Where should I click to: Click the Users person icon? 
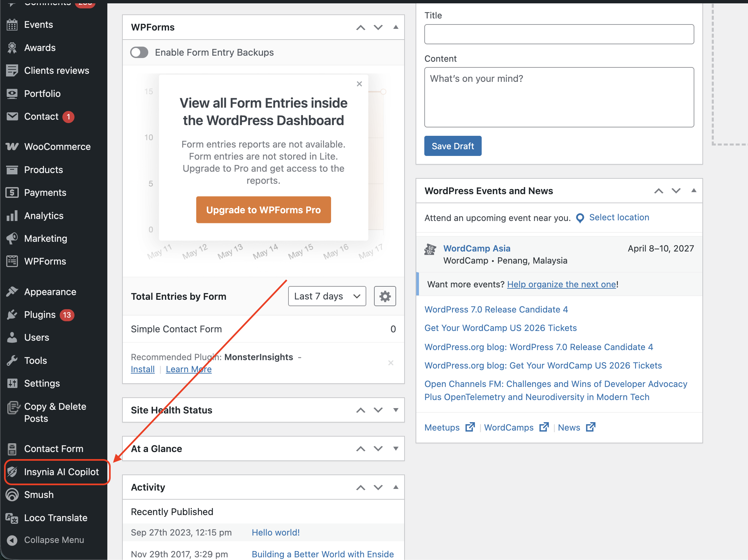click(12, 337)
